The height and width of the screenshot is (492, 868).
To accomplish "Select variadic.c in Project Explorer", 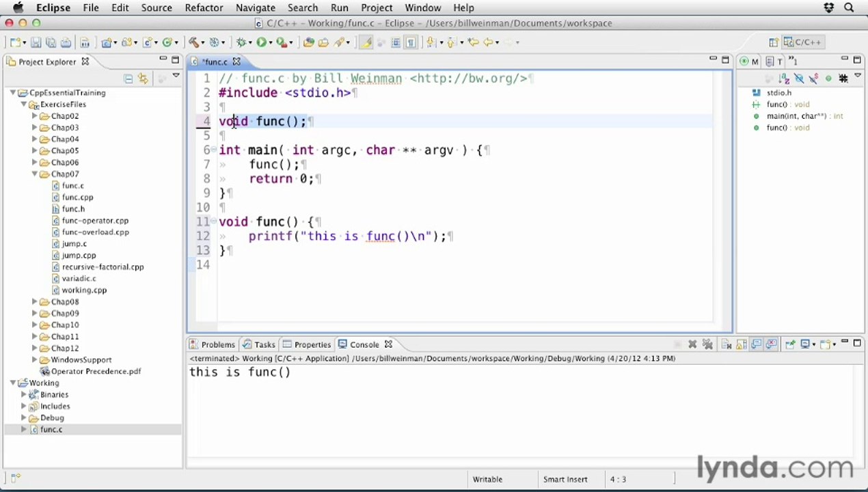I will click(79, 279).
